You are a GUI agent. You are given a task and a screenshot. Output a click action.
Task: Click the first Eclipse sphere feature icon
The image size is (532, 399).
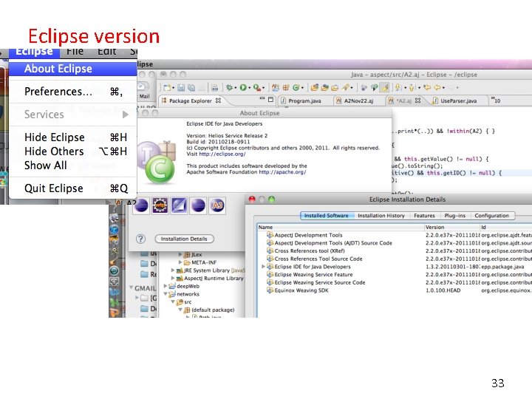tap(141, 205)
